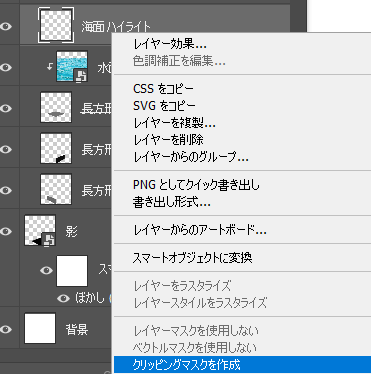Choose SVG をコピー
The width and height of the screenshot is (371, 374).
[164, 106]
